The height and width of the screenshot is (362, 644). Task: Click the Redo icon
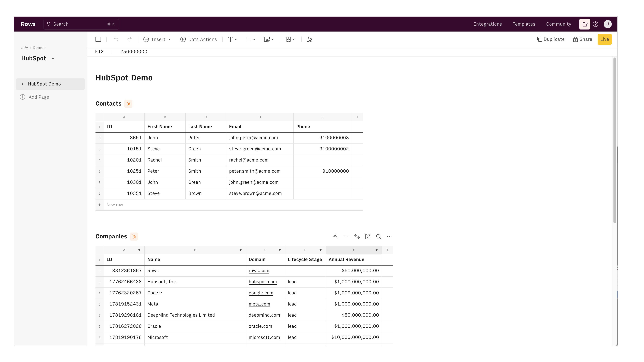tap(130, 39)
